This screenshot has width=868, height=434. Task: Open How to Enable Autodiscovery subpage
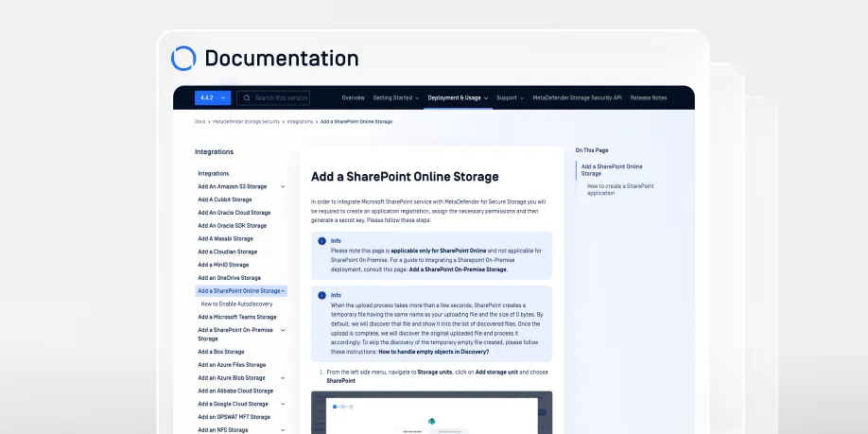237,304
